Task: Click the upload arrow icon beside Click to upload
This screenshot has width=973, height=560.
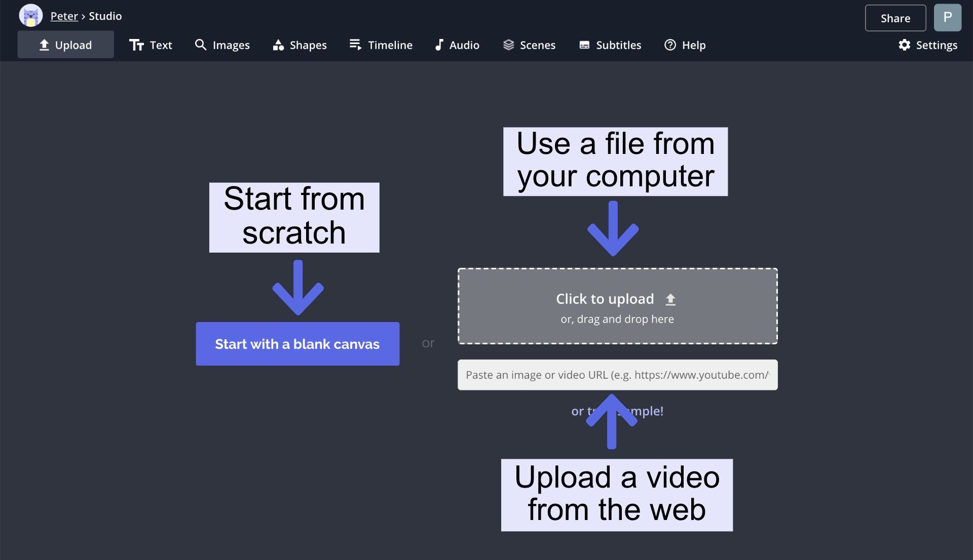Action: click(670, 300)
